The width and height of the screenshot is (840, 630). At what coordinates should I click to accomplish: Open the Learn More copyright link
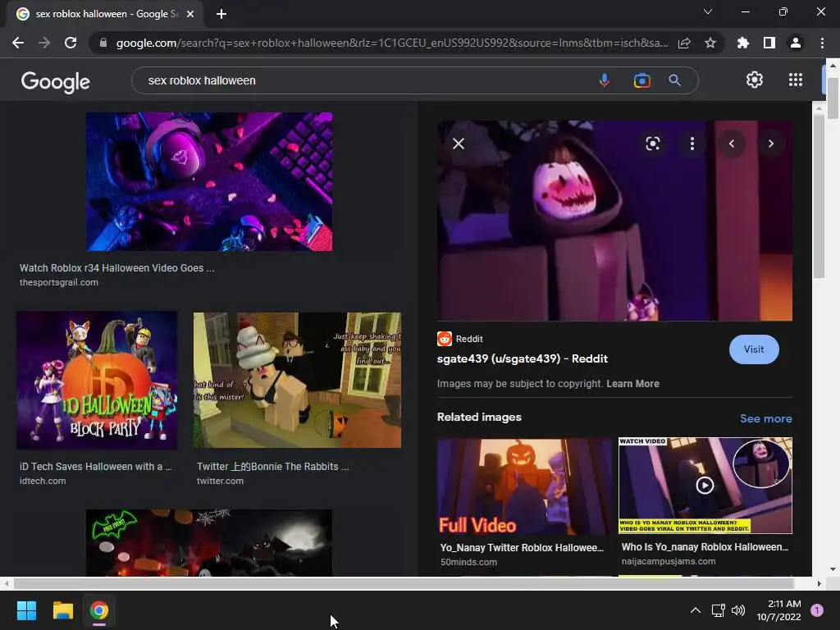click(632, 384)
